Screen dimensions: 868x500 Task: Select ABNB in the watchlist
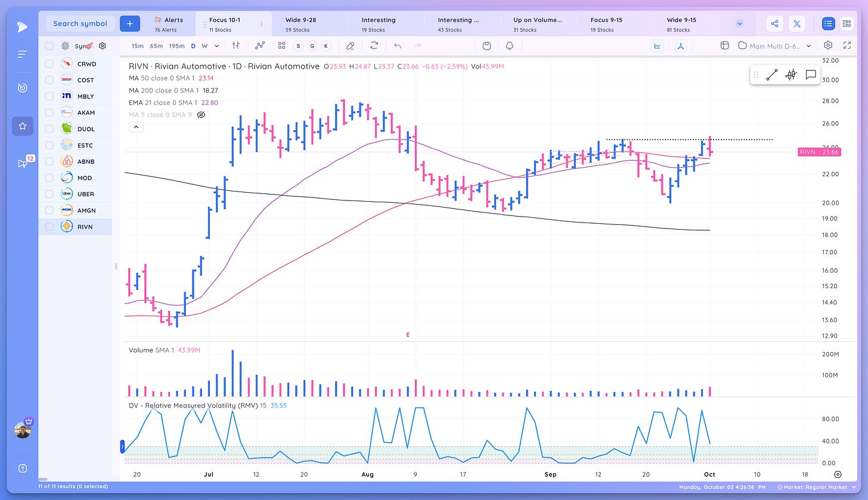click(75, 161)
